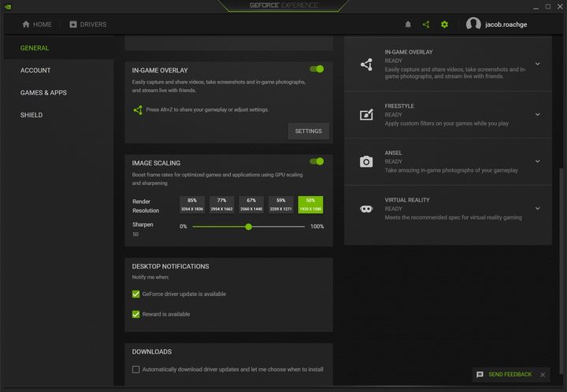
Task: Click the share icon beside Alt+Z hint
Action: [x=138, y=110]
